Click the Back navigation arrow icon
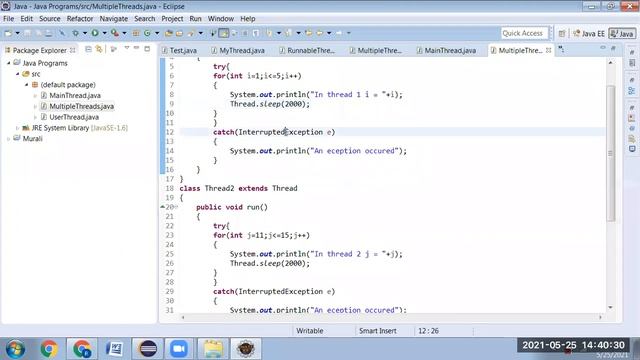The height and width of the screenshot is (360, 640). coord(320,33)
